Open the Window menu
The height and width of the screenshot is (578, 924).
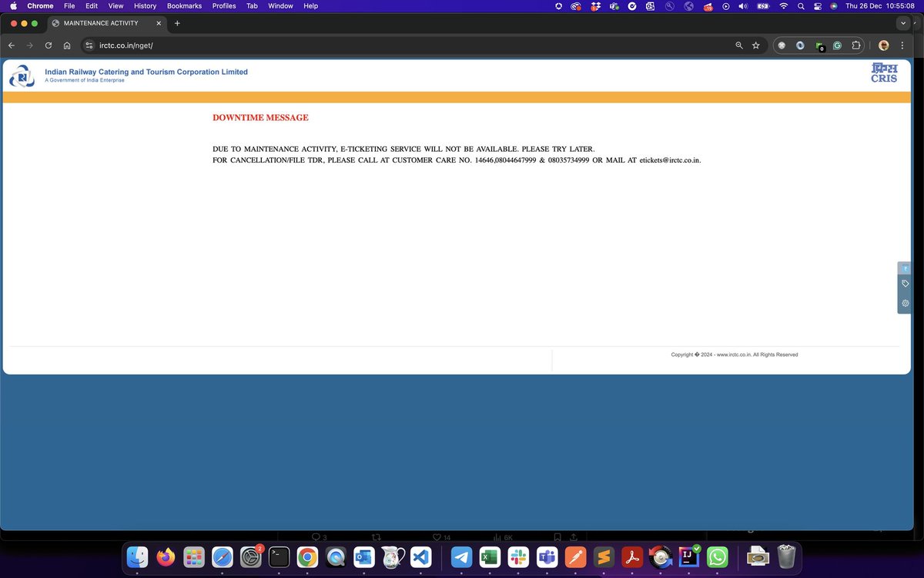(280, 5)
